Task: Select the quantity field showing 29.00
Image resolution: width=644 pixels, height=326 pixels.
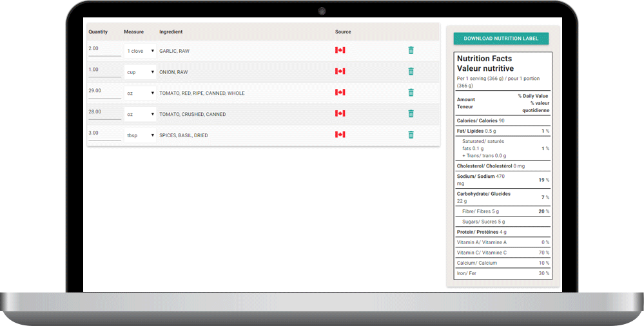Action: tap(104, 91)
